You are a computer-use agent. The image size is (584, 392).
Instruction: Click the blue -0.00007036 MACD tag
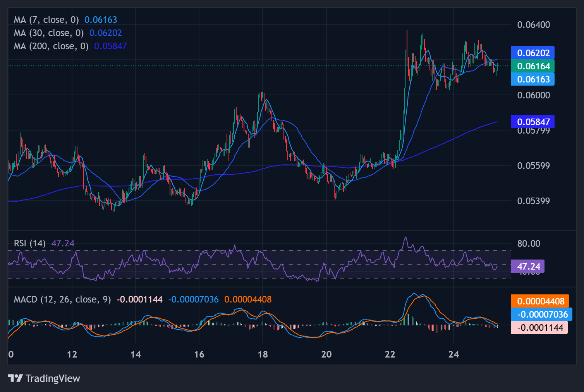[x=542, y=315]
